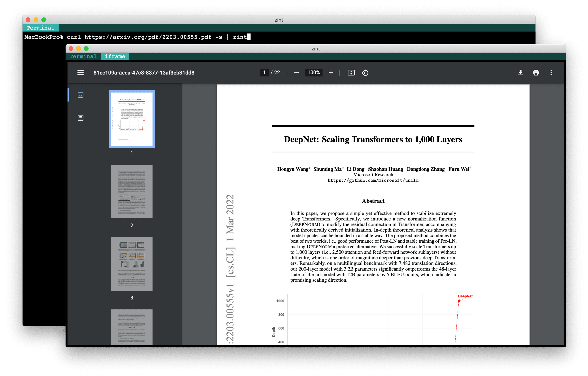Viewport: 588px width, 376px height.
Task: Switch to Terminal tab in front zint window
Action: [x=83, y=56]
